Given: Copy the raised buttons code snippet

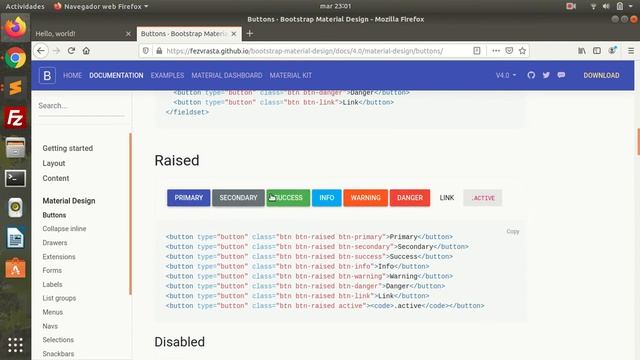Looking at the screenshot, I should pos(513,231).
